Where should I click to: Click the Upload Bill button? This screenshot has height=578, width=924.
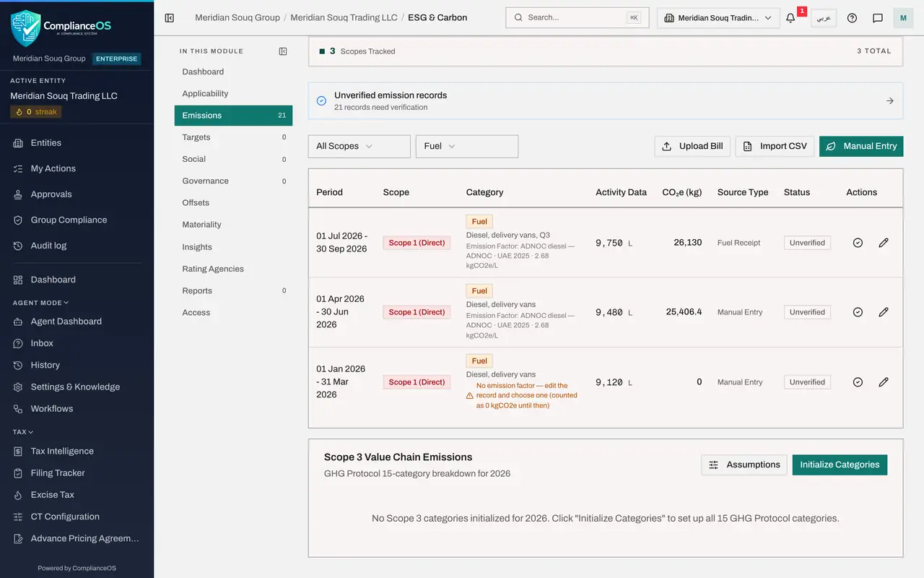[x=692, y=146]
